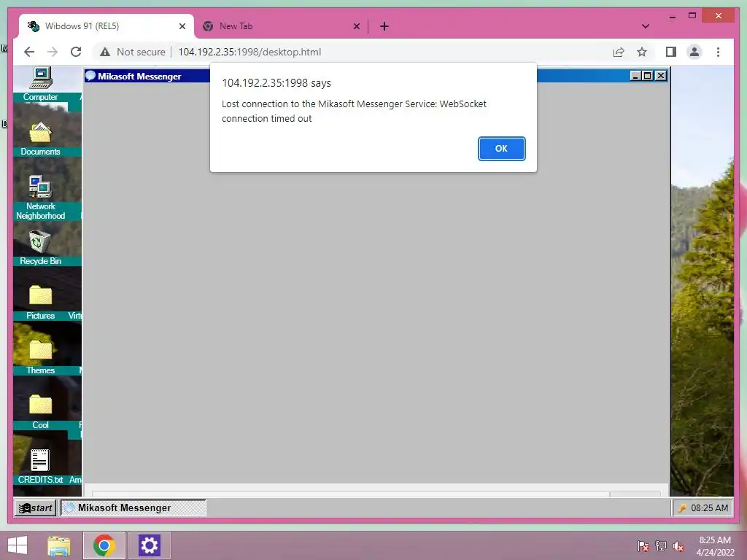Open Settings gear on host taskbar

click(149, 545)
